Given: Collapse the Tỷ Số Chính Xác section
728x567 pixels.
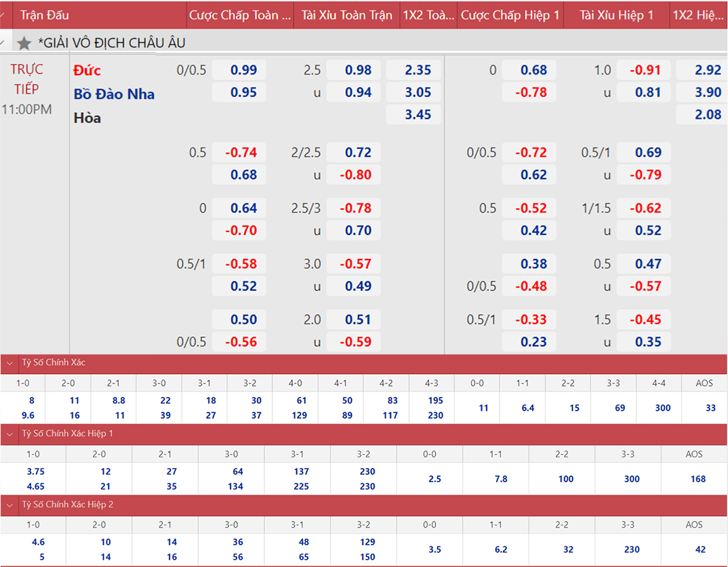Looking at the screenshot, I should (10, 363).
